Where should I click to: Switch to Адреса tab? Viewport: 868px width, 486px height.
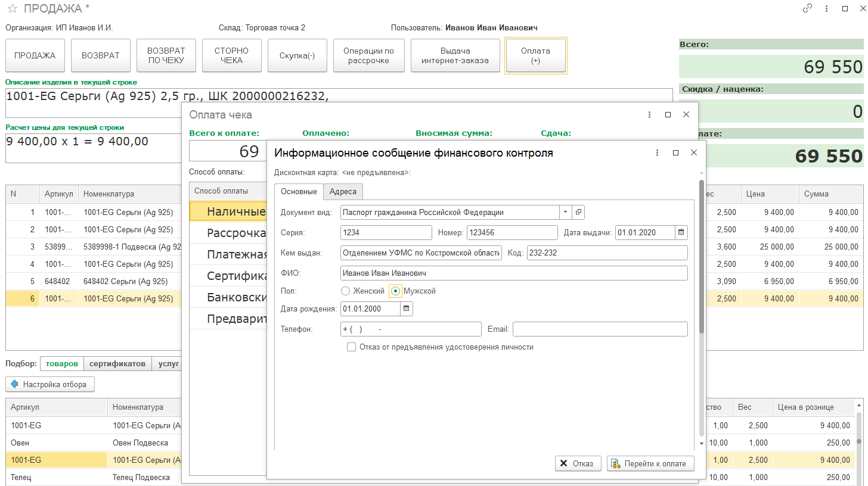tap(343, 192)
